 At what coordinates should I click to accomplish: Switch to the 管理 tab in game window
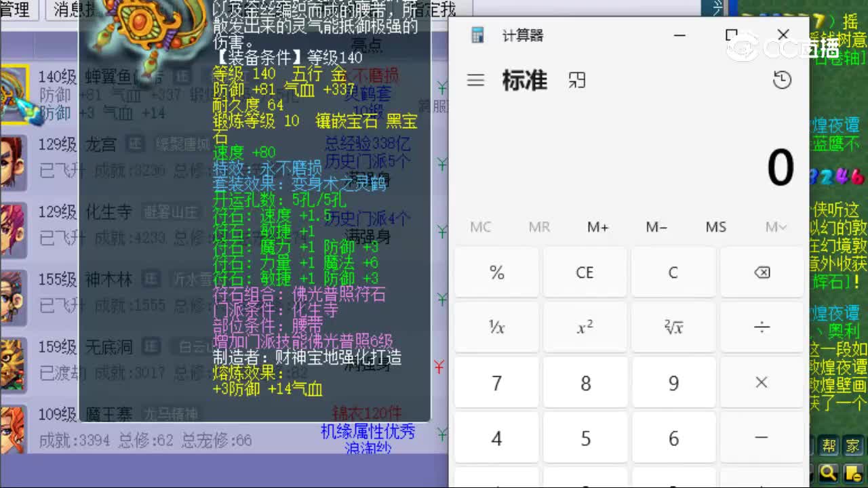(16, 9)
